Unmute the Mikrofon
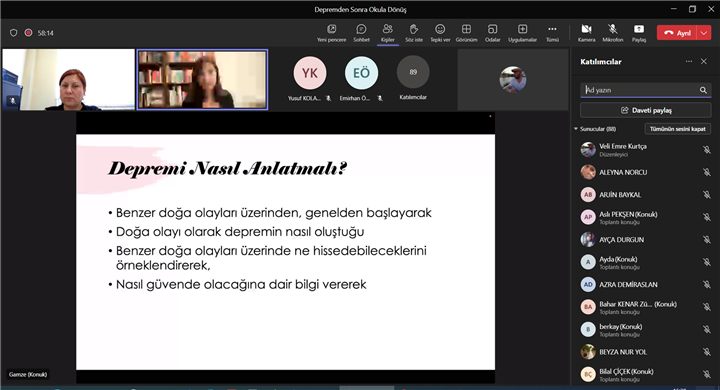 pos(613,33)
